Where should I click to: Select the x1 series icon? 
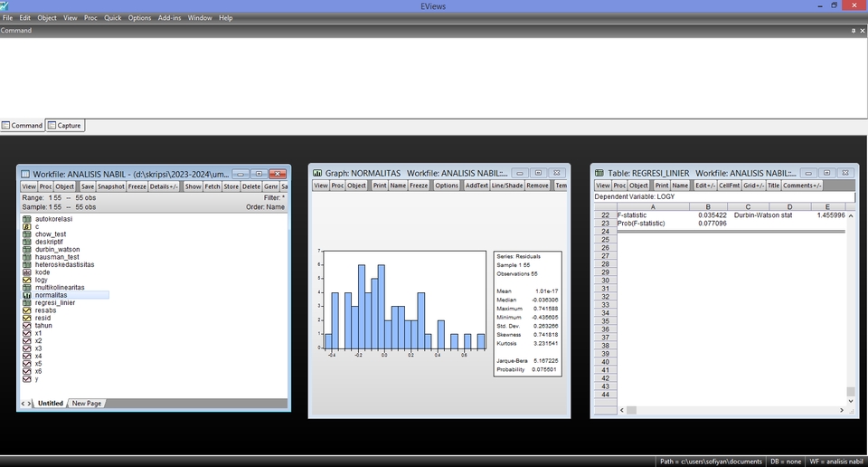click(26, 333)
